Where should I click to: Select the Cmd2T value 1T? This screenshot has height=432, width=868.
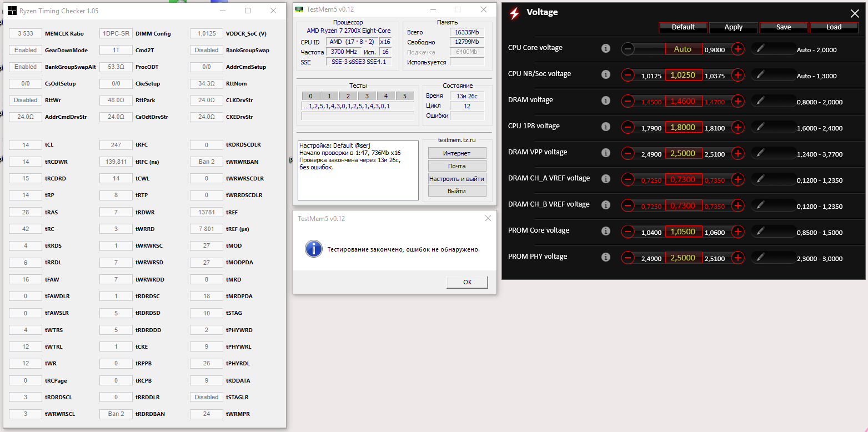116,50
